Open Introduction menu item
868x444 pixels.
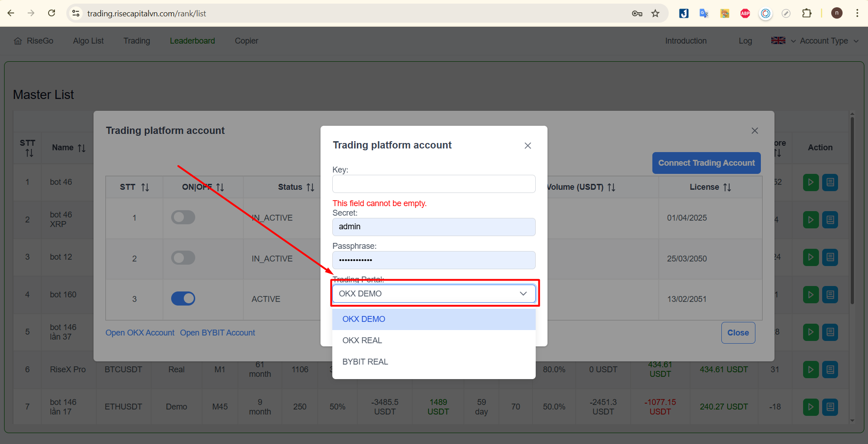pyautogui.click(x=686, y=41)
